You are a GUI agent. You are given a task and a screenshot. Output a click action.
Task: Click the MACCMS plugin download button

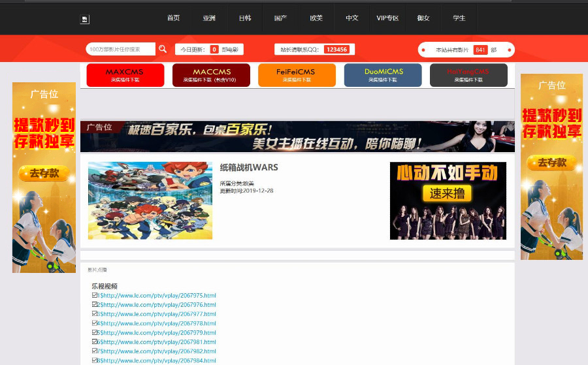211,75
